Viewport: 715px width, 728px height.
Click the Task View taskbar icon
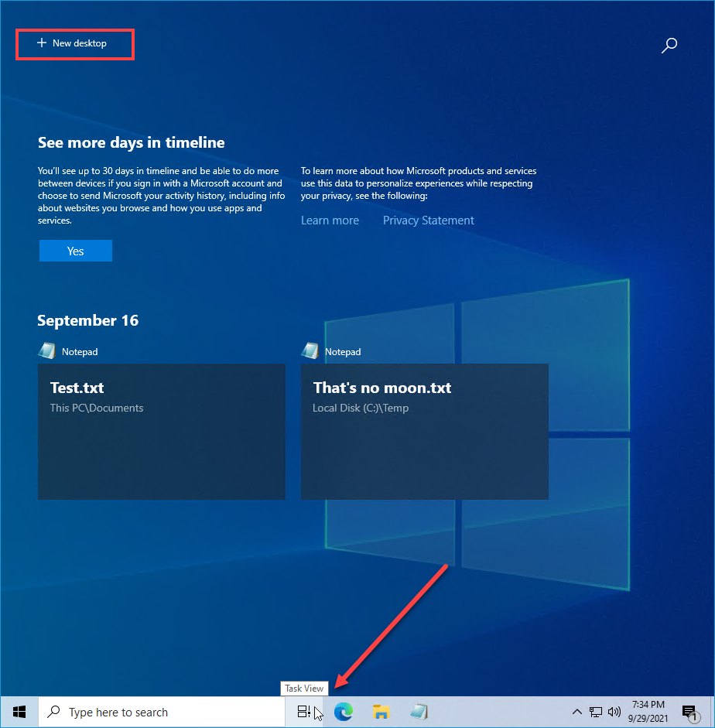pyautogui.click(x=303, y=712)
